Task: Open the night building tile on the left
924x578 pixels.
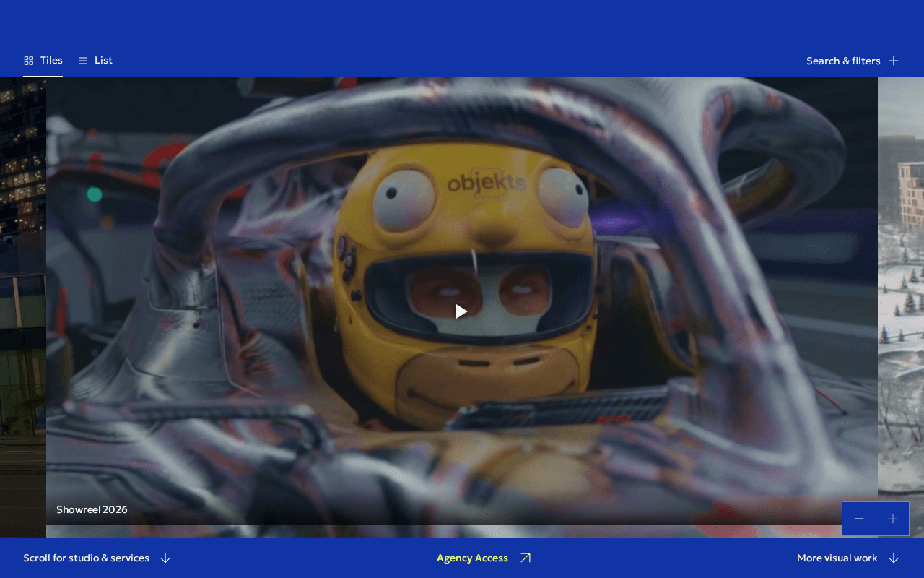Action: (x=23, y=307)
